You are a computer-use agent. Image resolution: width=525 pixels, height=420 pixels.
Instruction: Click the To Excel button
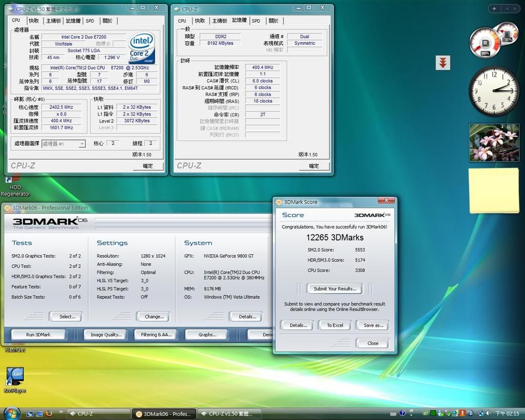click(x=335, y=325)
